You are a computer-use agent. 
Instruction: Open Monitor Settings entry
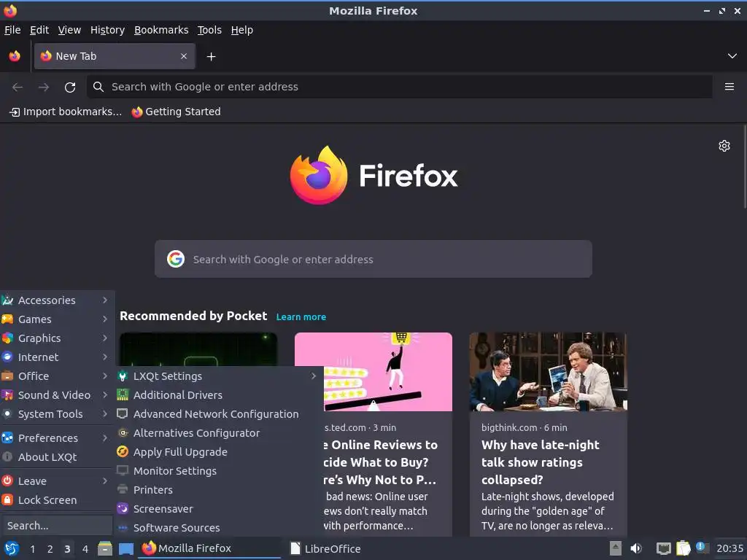coord(219,471)
